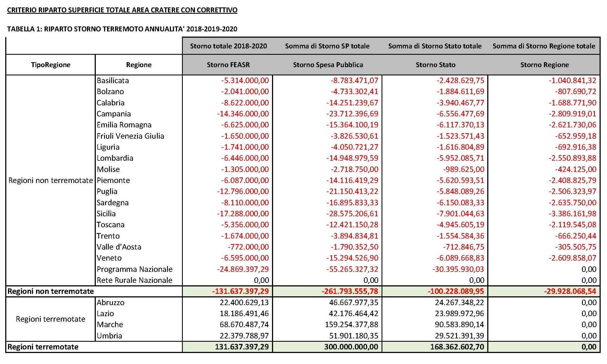The width and height of the screenshot is (607, 364).
Task: Click Basilicata FEASR value -5.314.000,00
Action: point(245,81)
